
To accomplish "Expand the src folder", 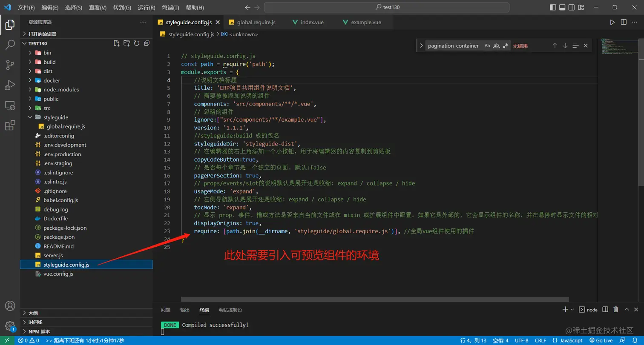I will point(86,108).
